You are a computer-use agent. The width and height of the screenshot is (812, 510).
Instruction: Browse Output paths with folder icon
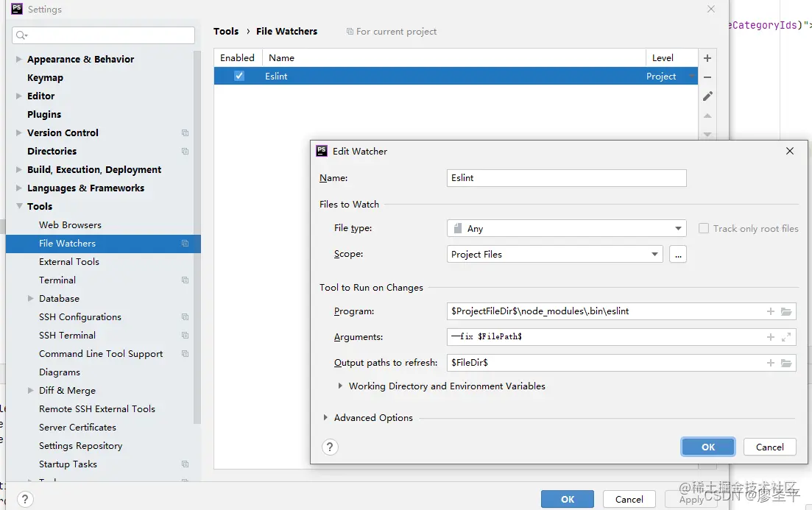click(x=786, y=363)
